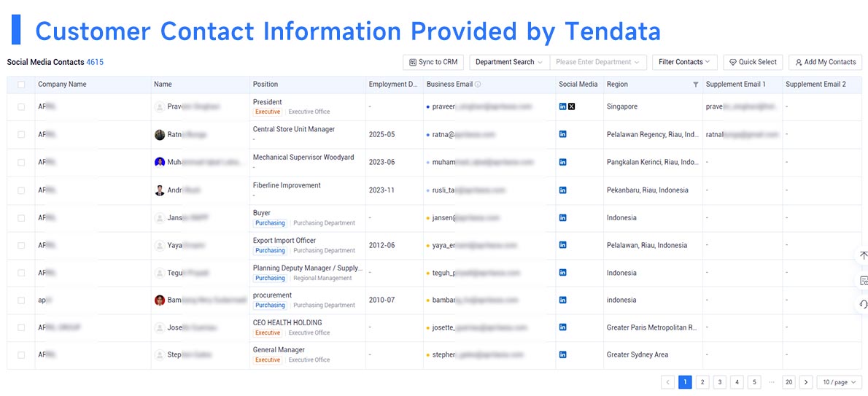Click placeholder avatar in General Manager row
Image resolution: width=868 pixels, height=396 pixels.
tap(160, 354)
